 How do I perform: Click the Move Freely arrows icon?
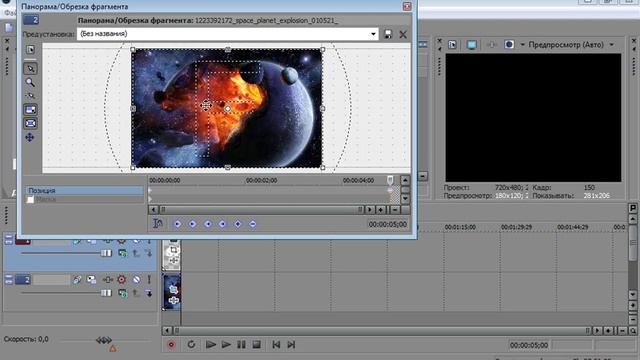(30, 138)
